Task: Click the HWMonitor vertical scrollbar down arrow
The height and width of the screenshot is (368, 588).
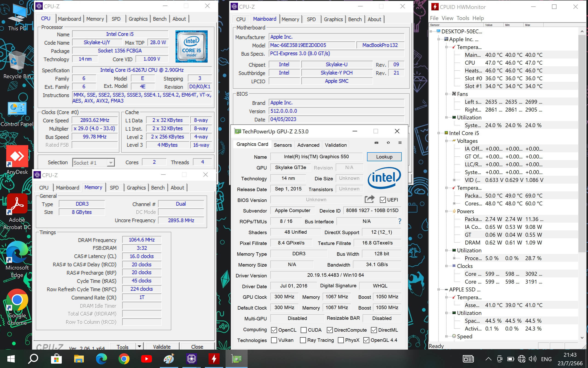Action: (582, 337)
